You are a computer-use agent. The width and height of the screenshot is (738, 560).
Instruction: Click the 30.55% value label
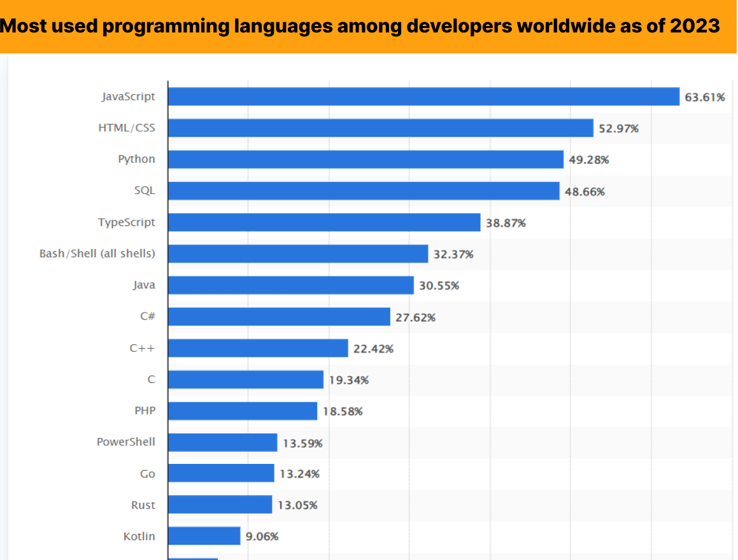click(439, 286)
